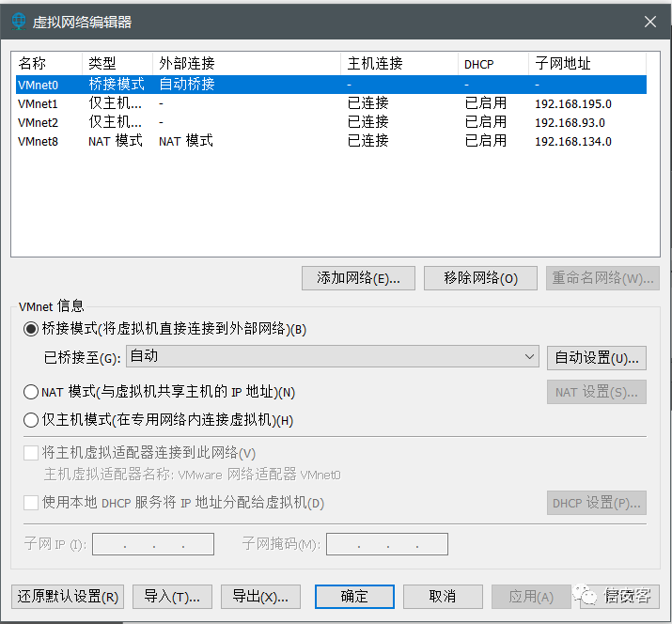Click 自动桥接 in the VMnet0 row

(187, 84)
